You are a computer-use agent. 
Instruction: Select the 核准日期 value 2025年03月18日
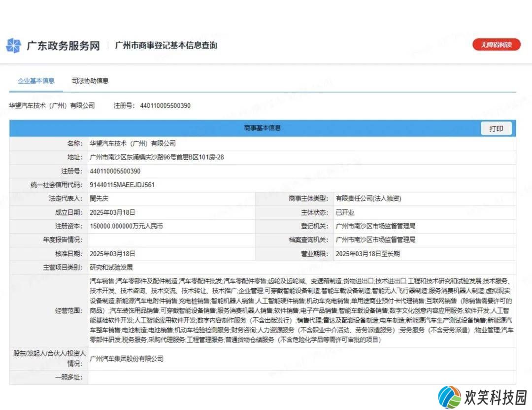click(112, 254)
